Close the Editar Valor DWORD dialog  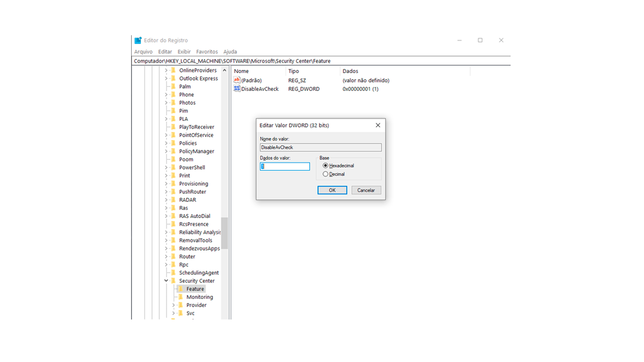click(378, 125)
